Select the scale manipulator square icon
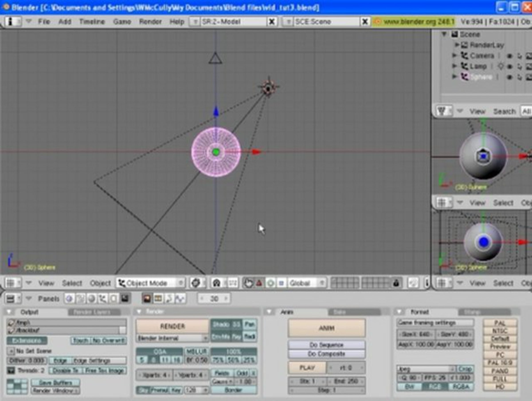532x401 pixels. click(281, 283)
